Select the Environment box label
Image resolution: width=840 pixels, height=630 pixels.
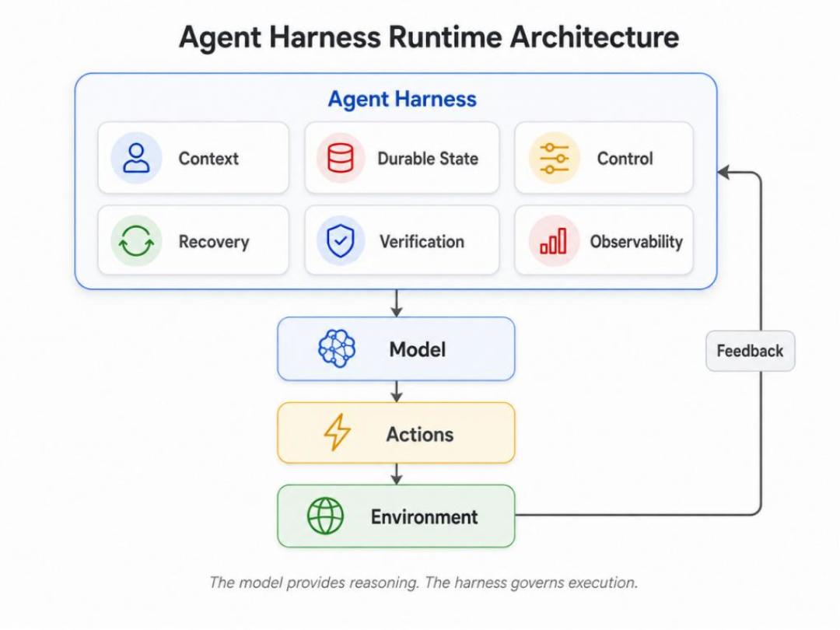tap(425, 517)
